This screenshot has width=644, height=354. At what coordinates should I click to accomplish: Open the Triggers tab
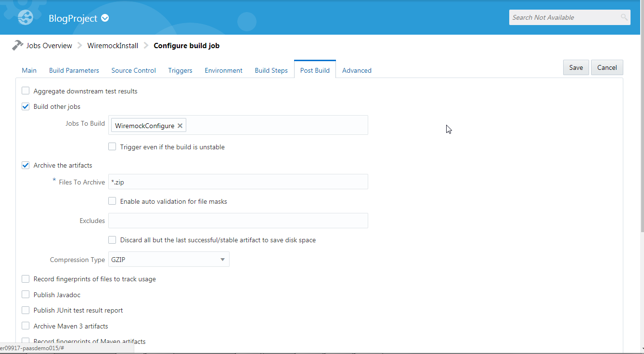(180, 70)
